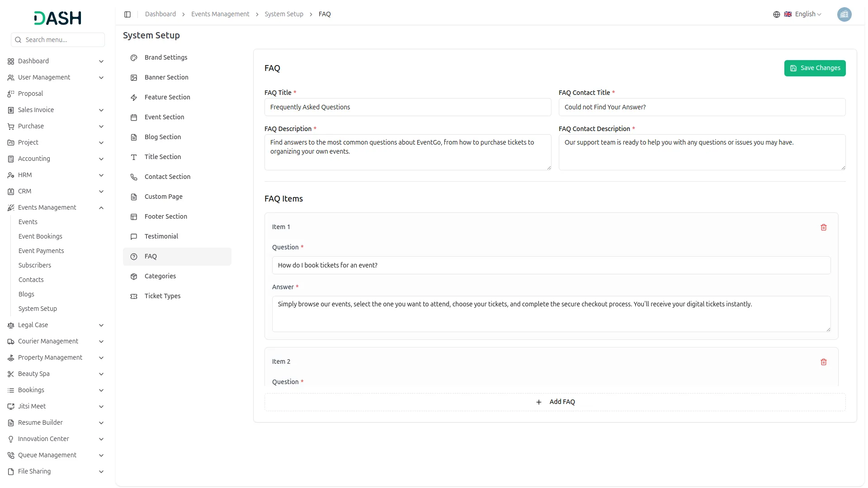Viewport: 868px width, 488px height.
Task: Delete FAQ Item 1 with trash icon
Action: 823,227
